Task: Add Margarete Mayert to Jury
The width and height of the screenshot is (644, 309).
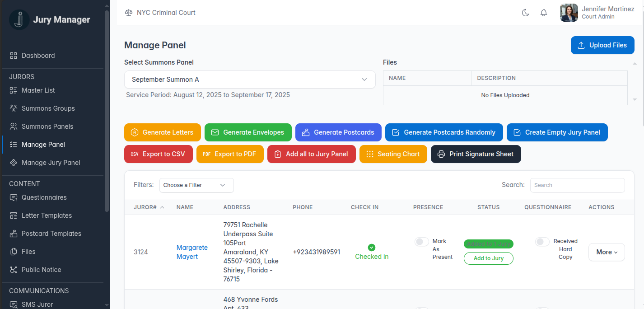Action: tap(488, 258)
